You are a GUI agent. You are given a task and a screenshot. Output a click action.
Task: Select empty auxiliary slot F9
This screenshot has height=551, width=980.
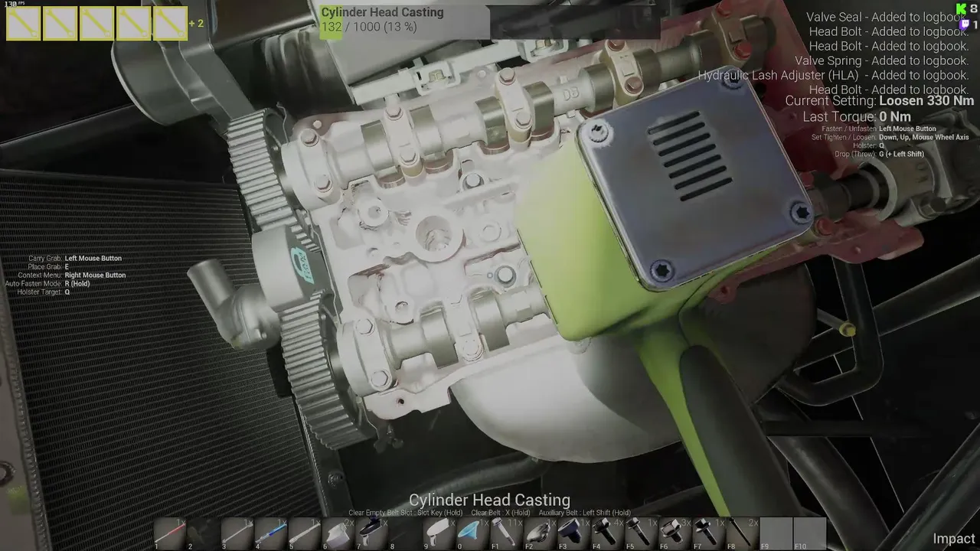(776, 533)
